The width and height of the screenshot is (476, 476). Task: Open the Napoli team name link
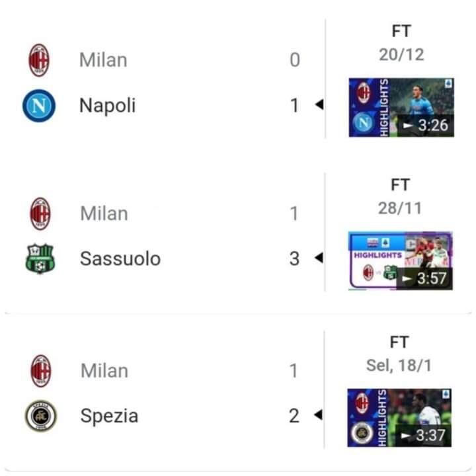tap(107, 105)
